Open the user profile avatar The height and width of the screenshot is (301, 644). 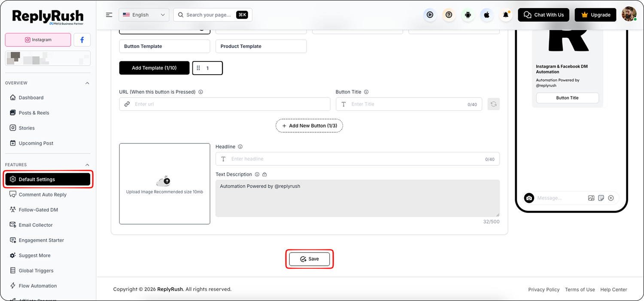(629, 14)
